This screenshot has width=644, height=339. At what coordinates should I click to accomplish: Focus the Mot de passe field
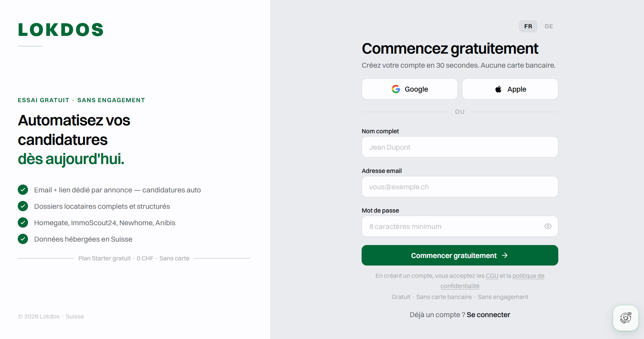451,227
